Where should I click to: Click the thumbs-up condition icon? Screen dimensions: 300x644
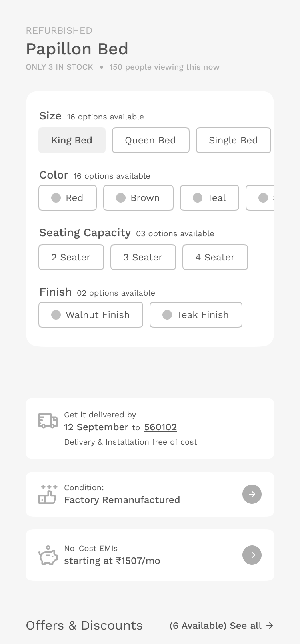click(48, 494)
